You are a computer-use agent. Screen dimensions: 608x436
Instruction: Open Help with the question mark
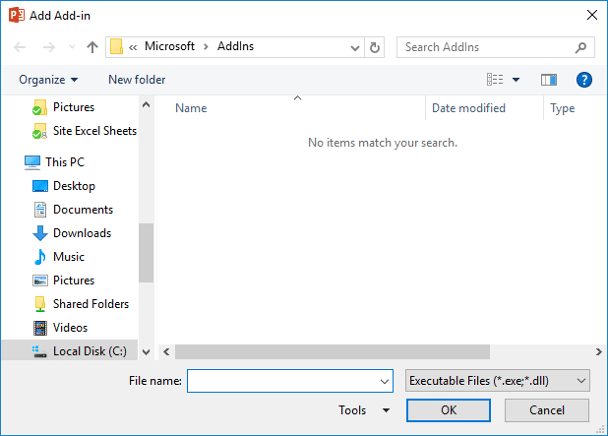pos(584,80)
